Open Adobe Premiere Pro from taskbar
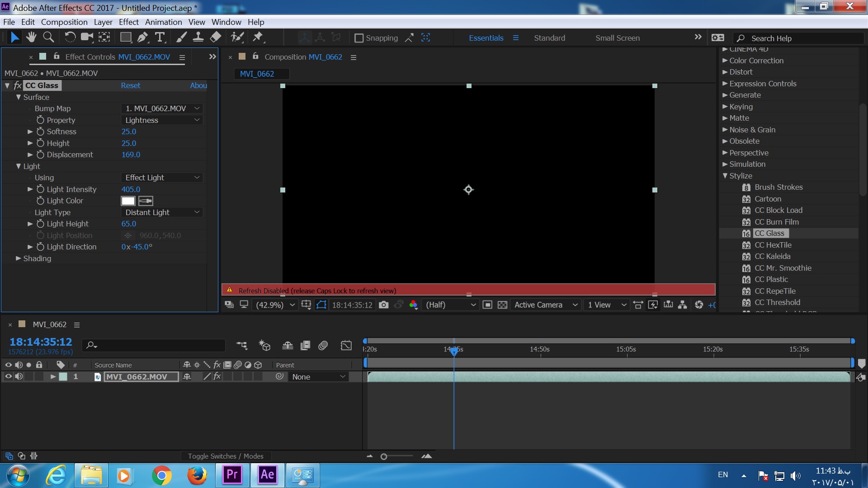 pyautogui.click(x=232, y=475)
